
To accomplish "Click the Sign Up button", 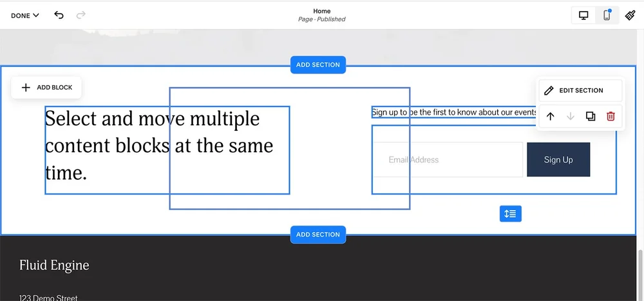I will (x=558, y=160).
